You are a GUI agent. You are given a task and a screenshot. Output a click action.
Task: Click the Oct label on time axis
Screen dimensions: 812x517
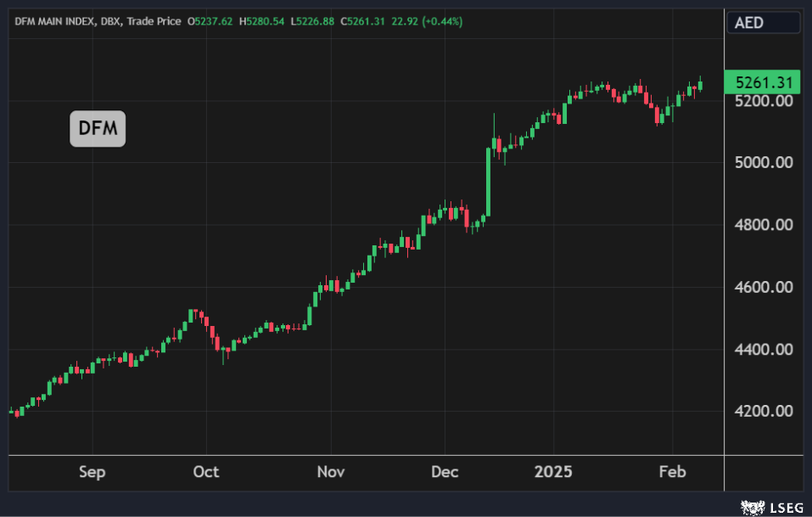coord(206,472)
